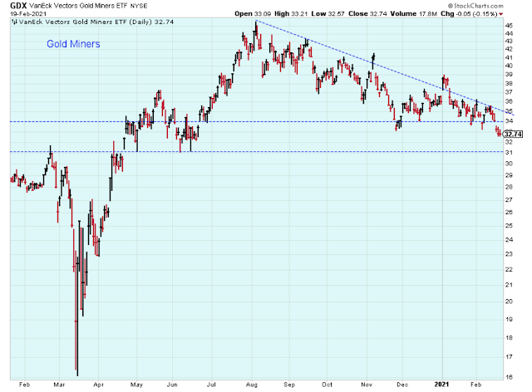Click the Open 33.09 value
This screenshot has height=392, width=532.
253,14
